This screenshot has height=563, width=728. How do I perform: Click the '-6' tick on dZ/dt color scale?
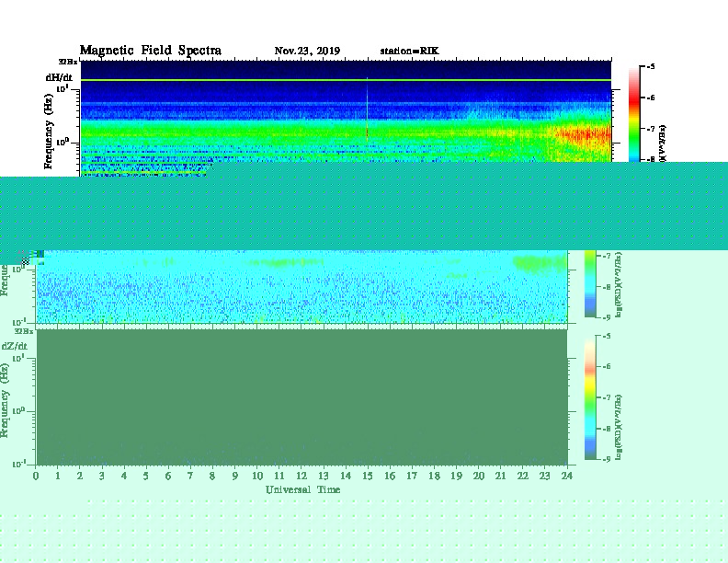pos(606,366)
